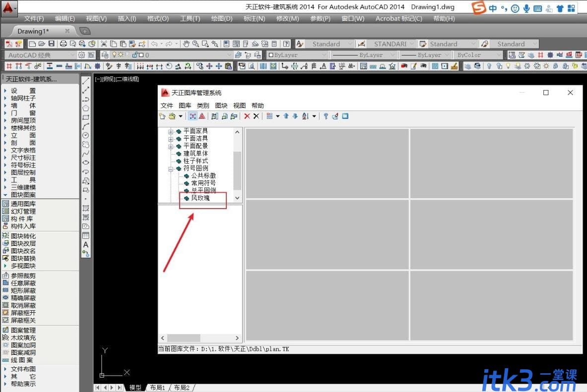Select the Multiline Text A tool

point(86,245)
